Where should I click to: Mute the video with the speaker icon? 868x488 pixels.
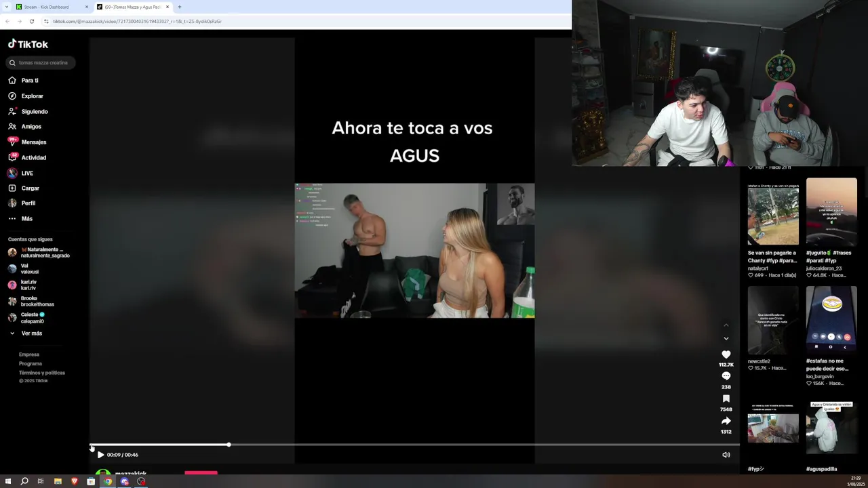[x=726, y=455]
